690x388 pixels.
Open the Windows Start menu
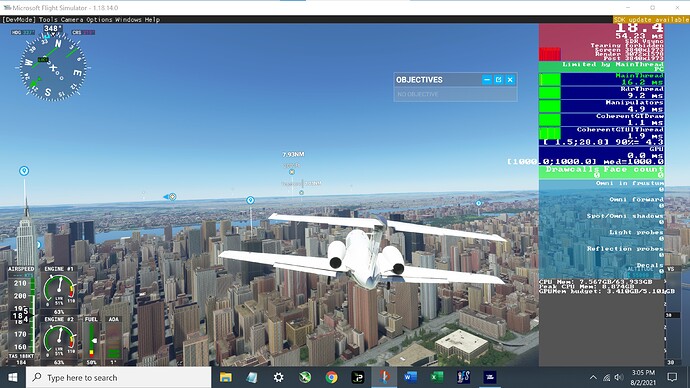(x=13, y=377)
